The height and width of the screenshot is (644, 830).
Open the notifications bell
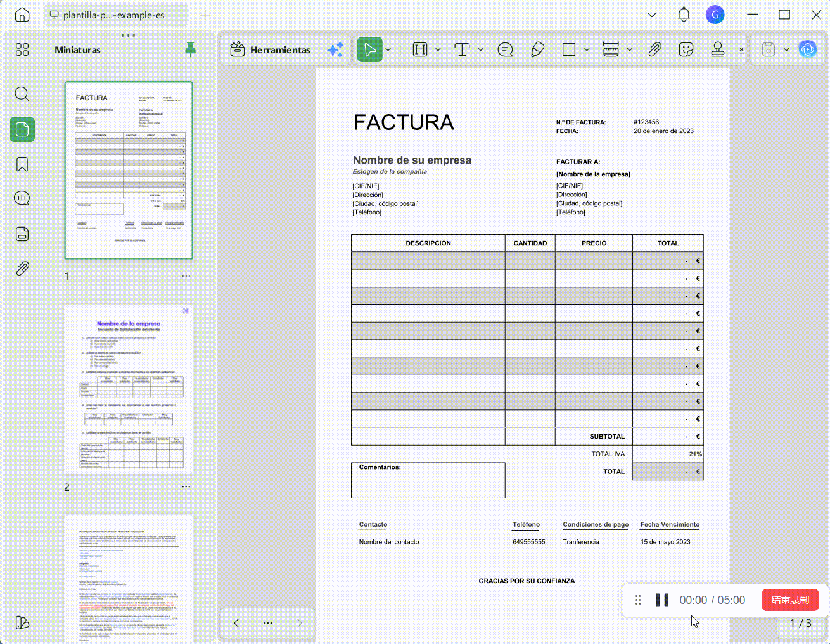click(684, 15)
